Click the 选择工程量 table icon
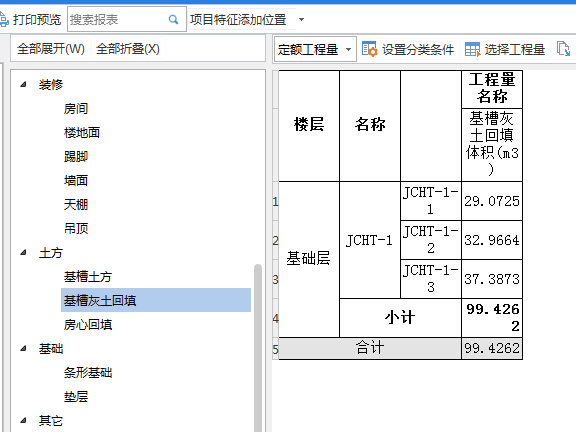Image resolution: width=576 pixels, height=432 pixels. click(472, 49)
